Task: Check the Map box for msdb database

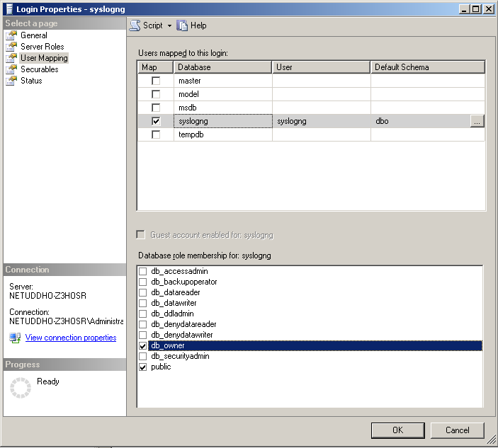Action: (156, 108)
